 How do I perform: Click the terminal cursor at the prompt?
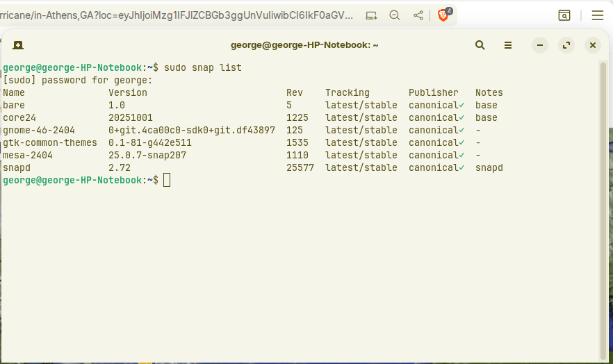click(167, 181)
